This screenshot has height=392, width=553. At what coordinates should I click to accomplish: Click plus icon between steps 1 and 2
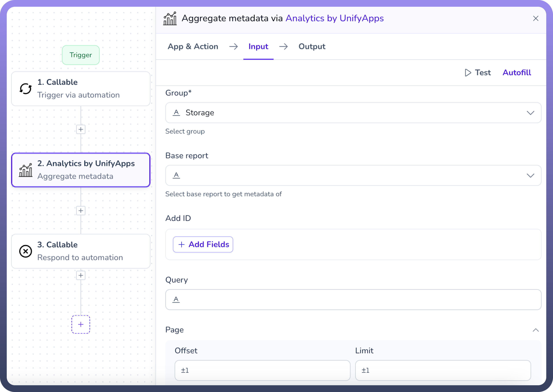81,129
